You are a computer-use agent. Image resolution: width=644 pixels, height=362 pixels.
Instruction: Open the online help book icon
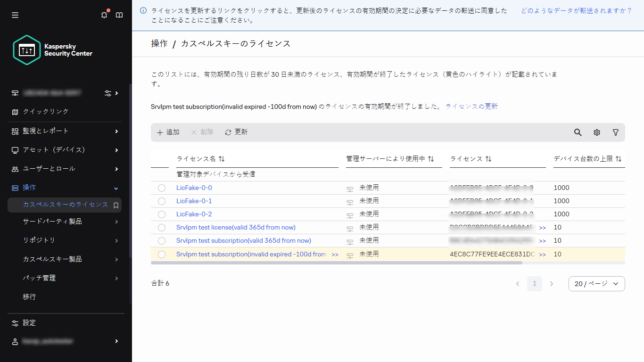pos(119,15)
